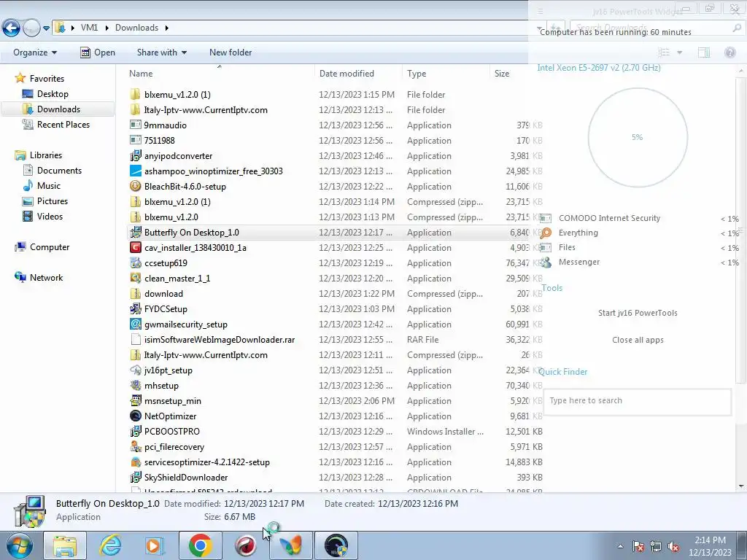The height and width of the screenshot is (560, 747).
Task: Select the download zipped folder icon
Action: (136, 293)
